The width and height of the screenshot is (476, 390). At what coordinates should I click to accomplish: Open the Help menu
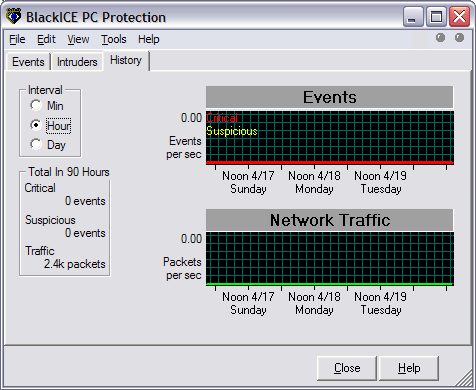pos(149,39)
